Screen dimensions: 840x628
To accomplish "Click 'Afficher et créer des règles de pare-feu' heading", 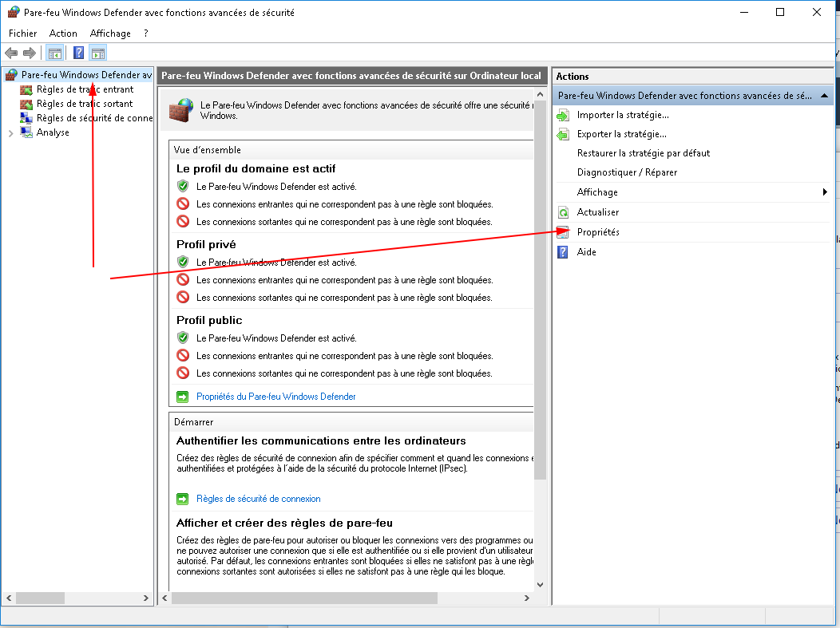I will tap(284, 523).
